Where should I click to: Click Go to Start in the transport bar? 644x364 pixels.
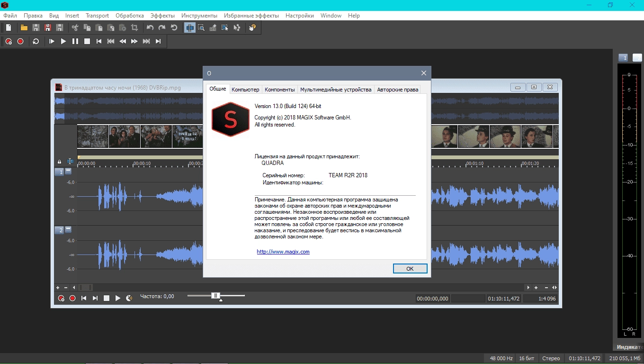tap(99, 41)
